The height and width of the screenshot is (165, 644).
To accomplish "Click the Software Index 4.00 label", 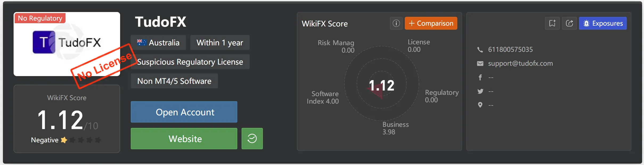I will pos(323,97).
